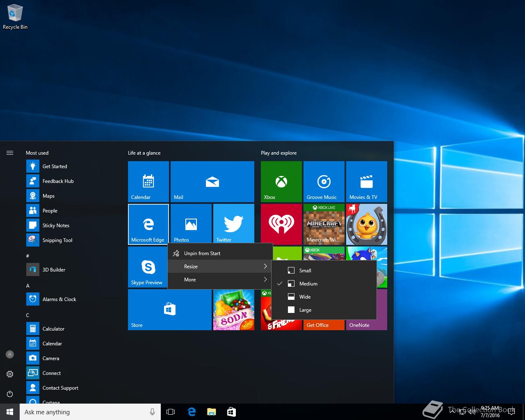Screen dimensions: 525x420
Task: Jump to the # letter group header
Action: (27, 256)
